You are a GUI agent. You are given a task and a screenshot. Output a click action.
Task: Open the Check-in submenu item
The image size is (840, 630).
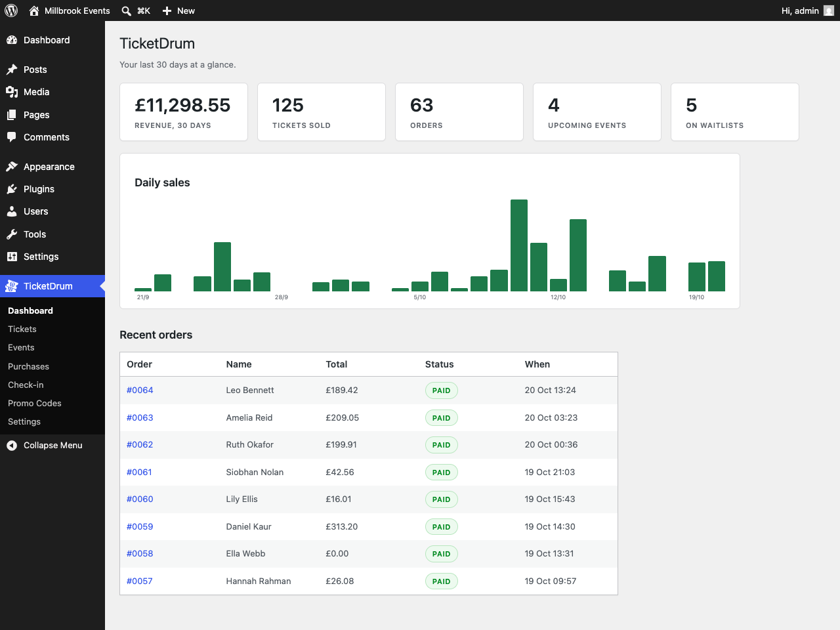26,385
